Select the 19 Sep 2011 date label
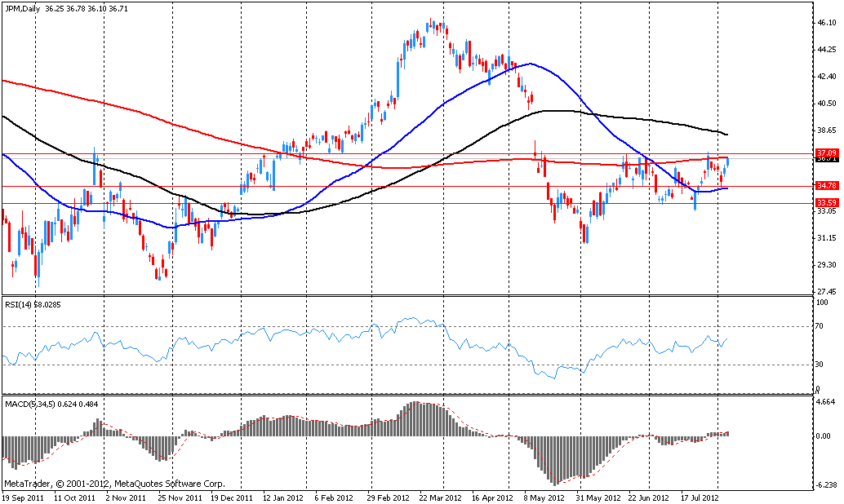 tap(22, 497)
